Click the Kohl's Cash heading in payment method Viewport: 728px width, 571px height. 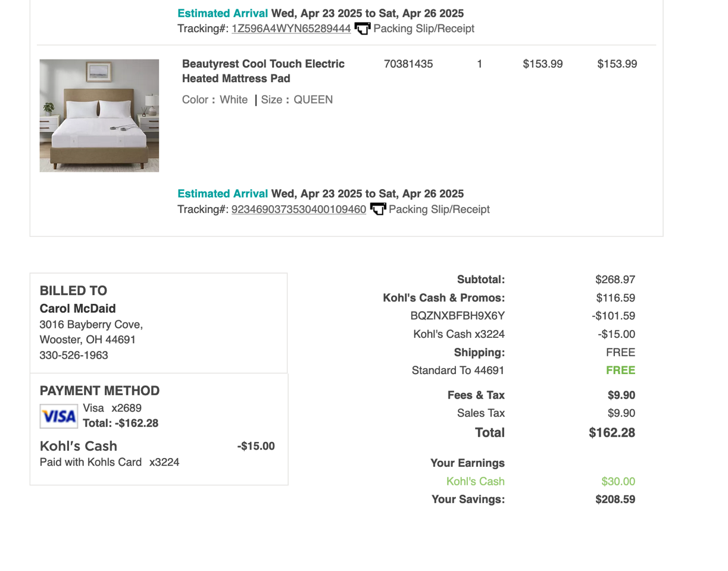(x=79, y=446)
